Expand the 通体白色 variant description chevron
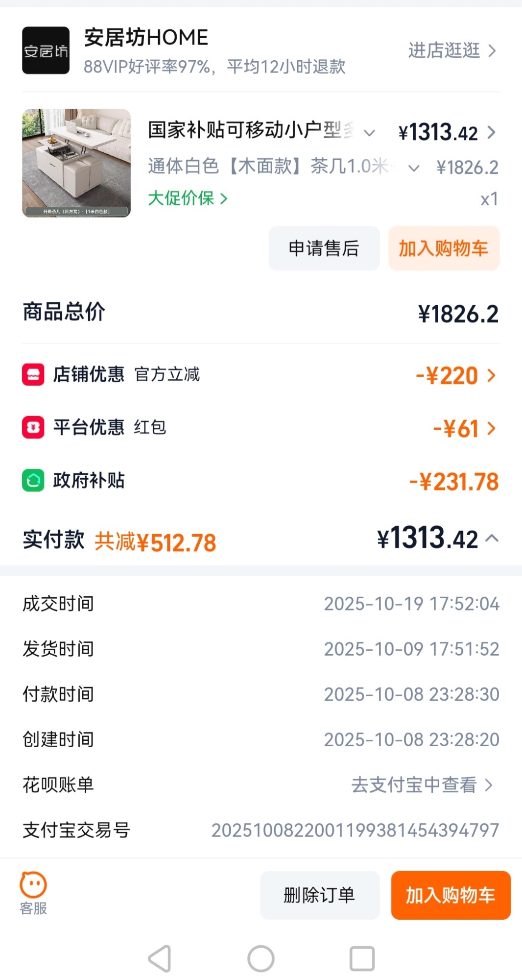This screenshot has height=980, width=522. 414,169
